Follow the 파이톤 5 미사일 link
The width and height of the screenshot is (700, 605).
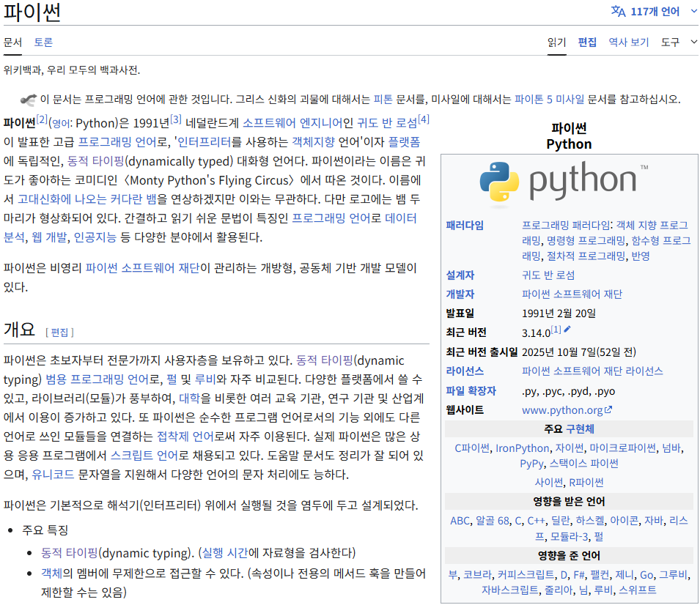pyautogui.click(x=549, y=99)
